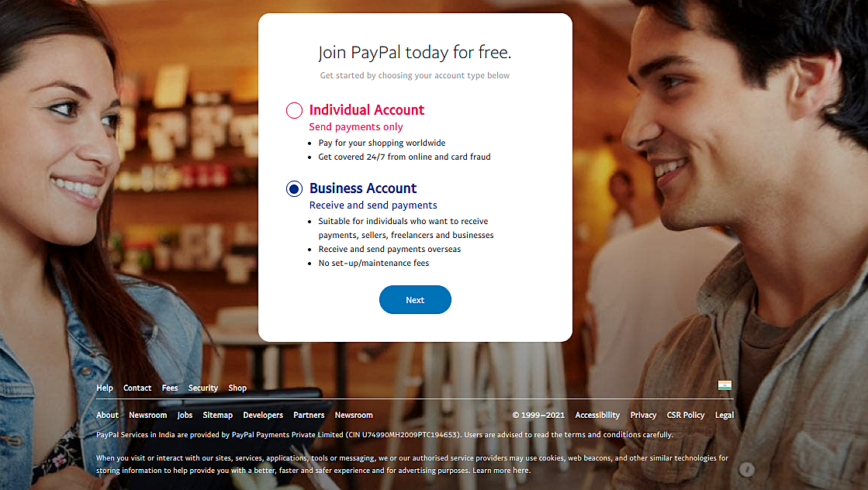Open the Privacy footer link
The image size is (868, 490).
coord(643,415)
